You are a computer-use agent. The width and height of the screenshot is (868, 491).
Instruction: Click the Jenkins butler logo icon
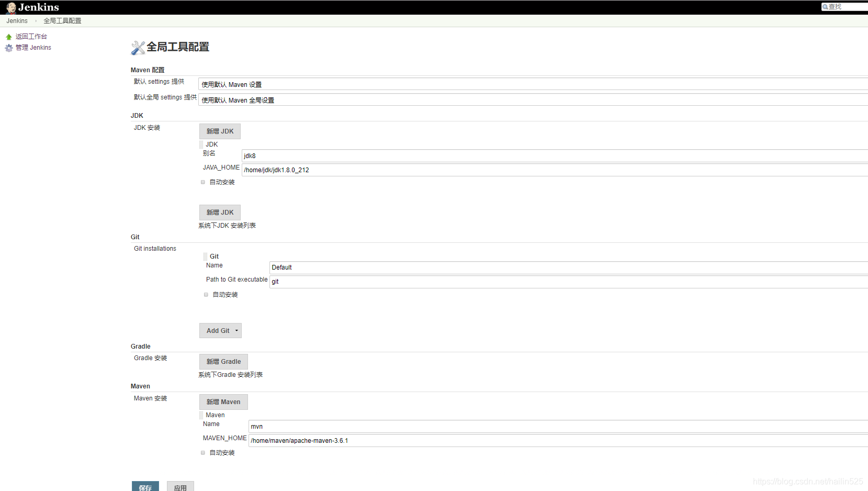click(x=11, y=7)
